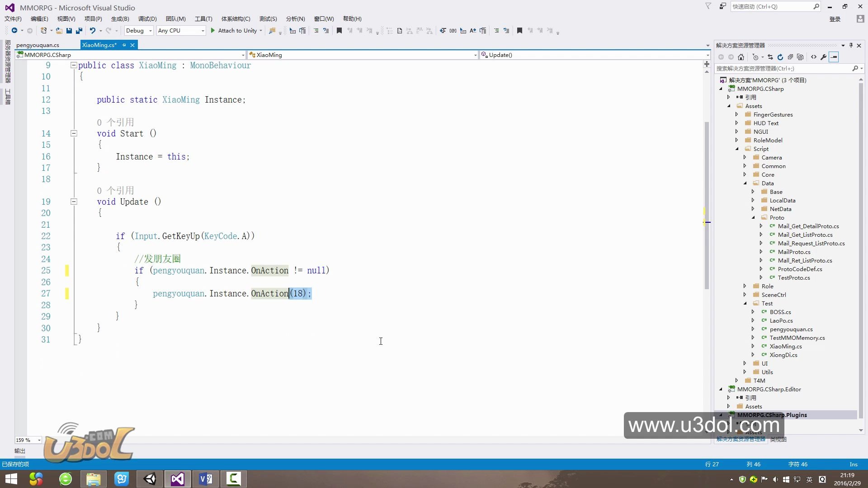The image size is (868, 488).
Task: Switch to the pengyouquan.cs tab
Action: pyautogui.click(x=38, y=45)
